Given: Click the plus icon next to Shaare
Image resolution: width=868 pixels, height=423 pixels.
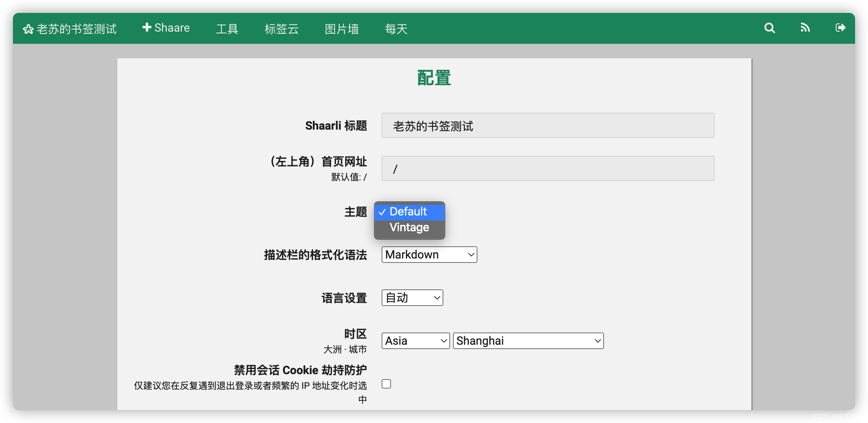Looking at the screenshot, I should coord(147,27).
